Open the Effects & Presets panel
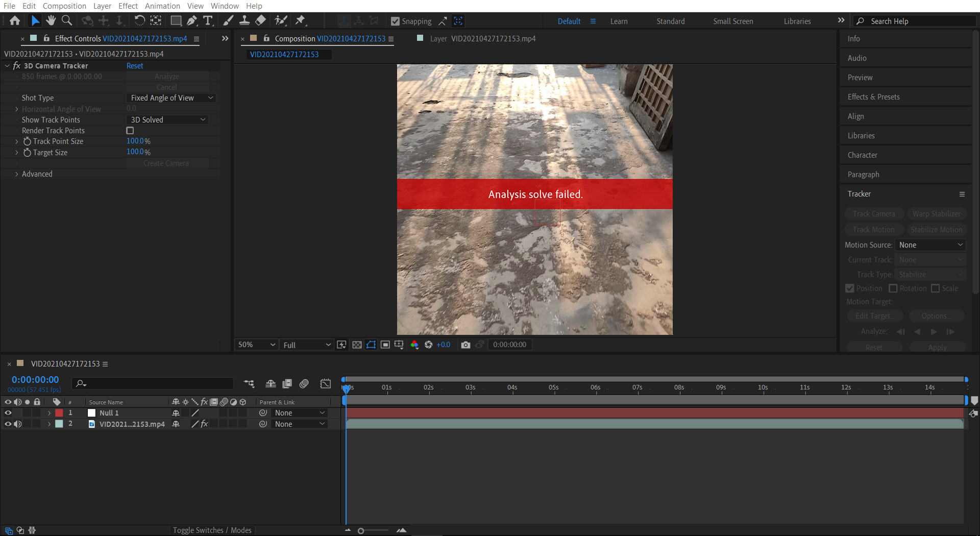The image size is (980, 536). coord(873,96)
